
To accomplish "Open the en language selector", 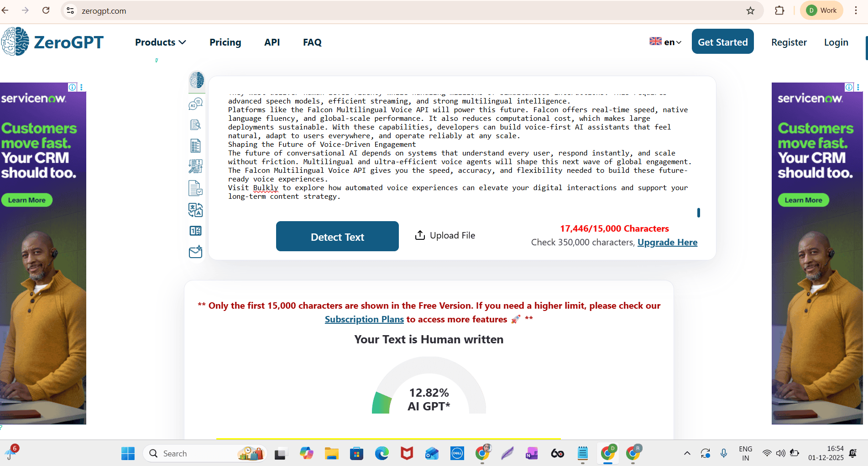I will pyautogui.click(x=665, y=42).
